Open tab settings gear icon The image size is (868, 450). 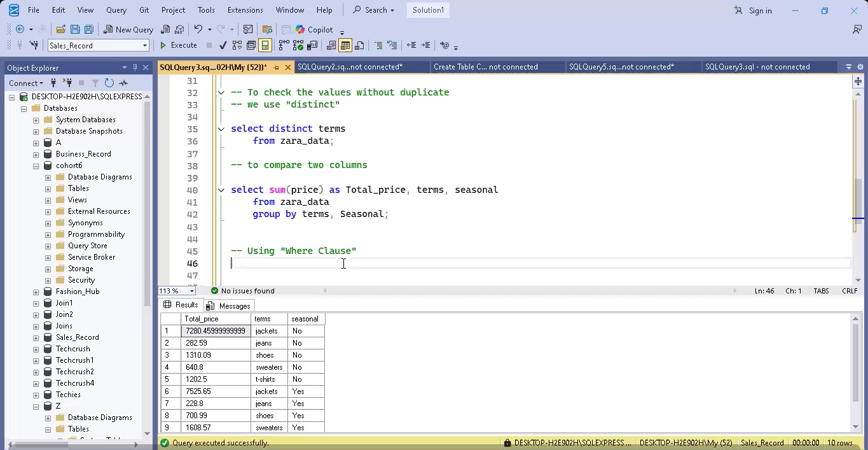(860, 67)
